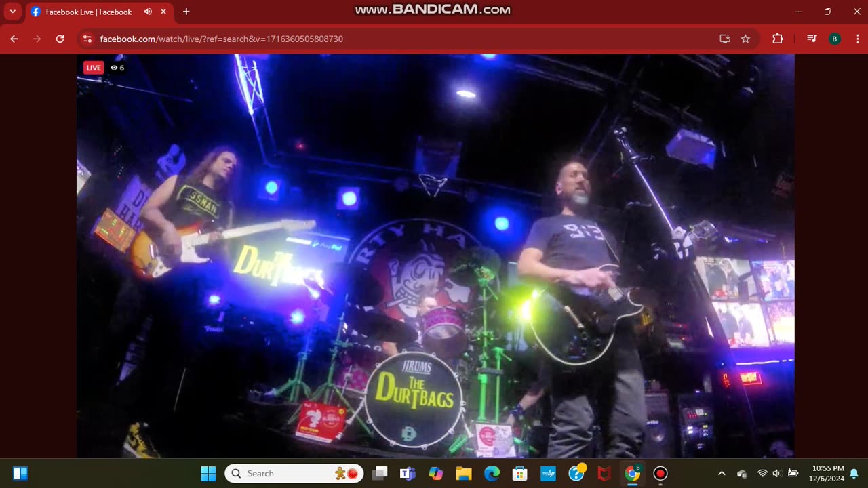Click the red LIVE badge on video
Viewport: 868px width, 488px height.
coord(94,68)
